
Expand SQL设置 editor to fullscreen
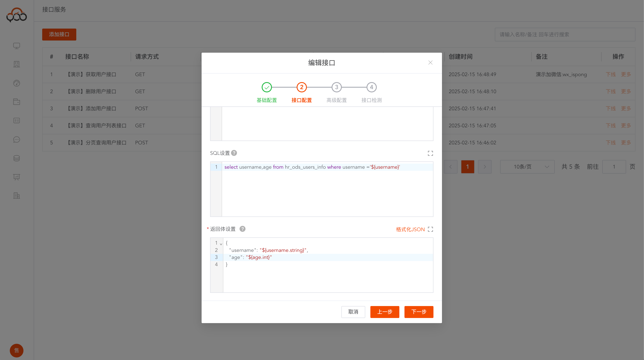[x=430, y=153]
